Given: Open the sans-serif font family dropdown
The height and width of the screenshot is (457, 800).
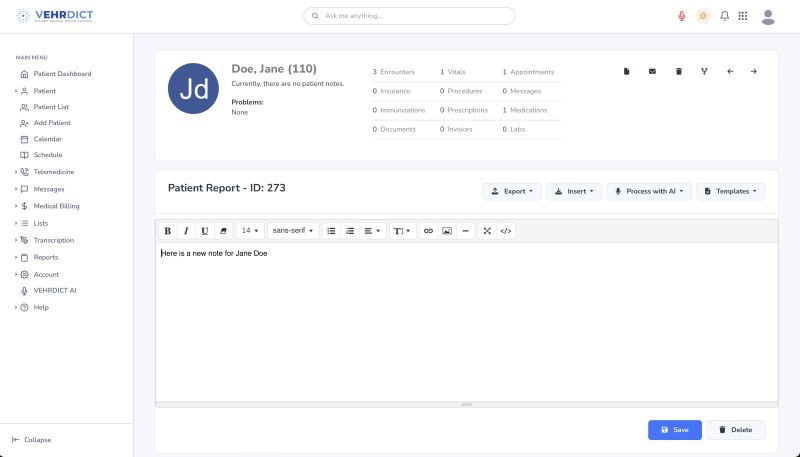Looking at the screenshot, I should (293, 231).
